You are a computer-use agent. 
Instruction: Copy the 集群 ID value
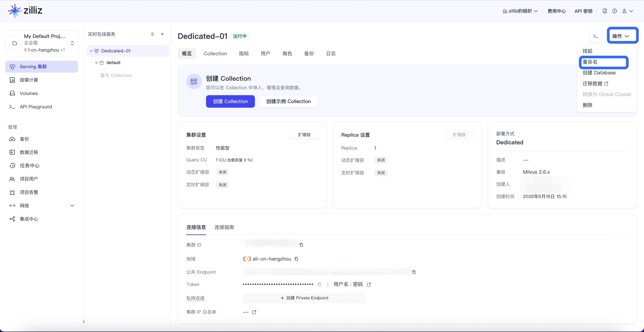pos(301,245)
